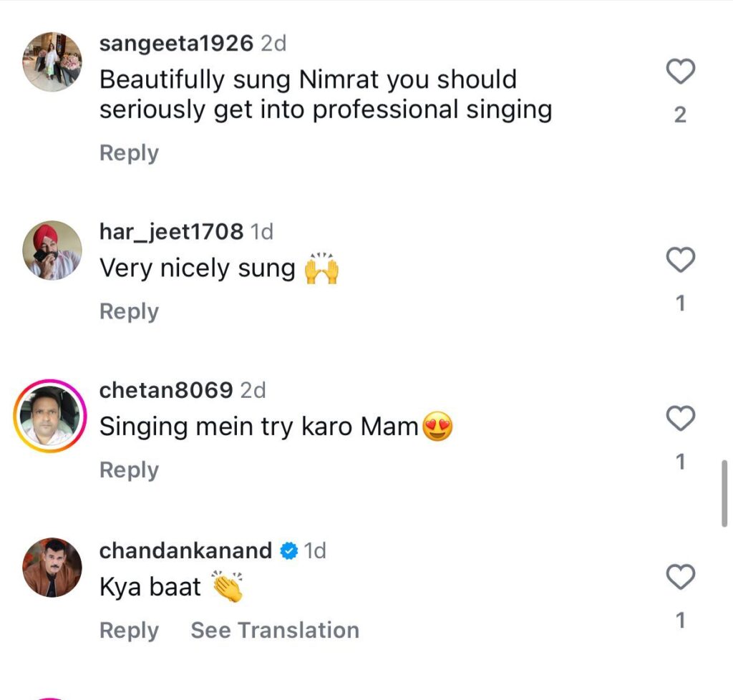
Task: Show translation of Kya baat comment
Action: click(x=275, y=630)
